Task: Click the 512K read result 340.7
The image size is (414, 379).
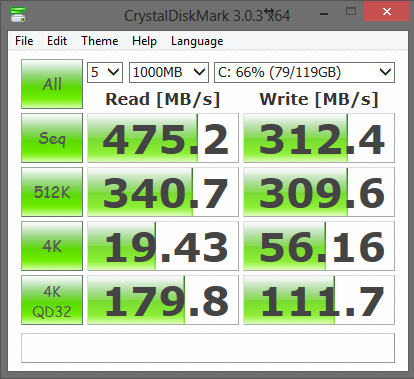Action: pyautogui.click(x=163, y=192)
